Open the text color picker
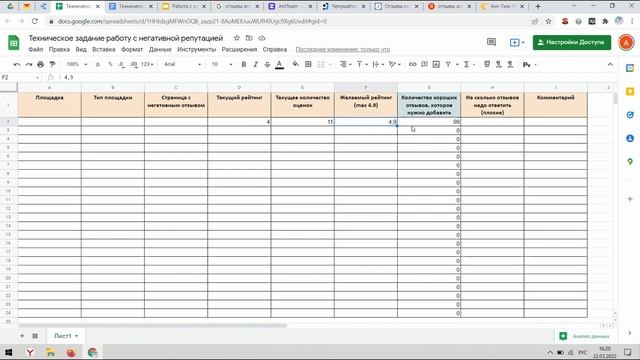The image size is (640, 360). click(279, 64)
